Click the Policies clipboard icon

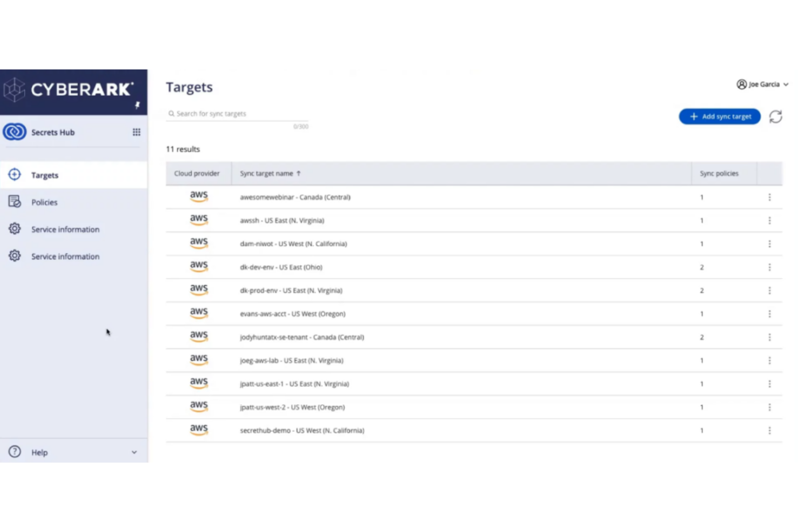tap(14, 202)
